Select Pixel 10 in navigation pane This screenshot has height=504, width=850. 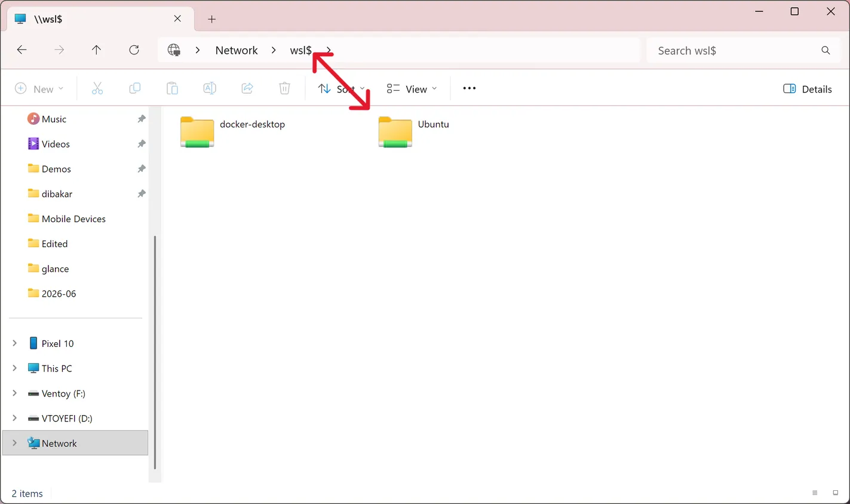click(57, 343)
